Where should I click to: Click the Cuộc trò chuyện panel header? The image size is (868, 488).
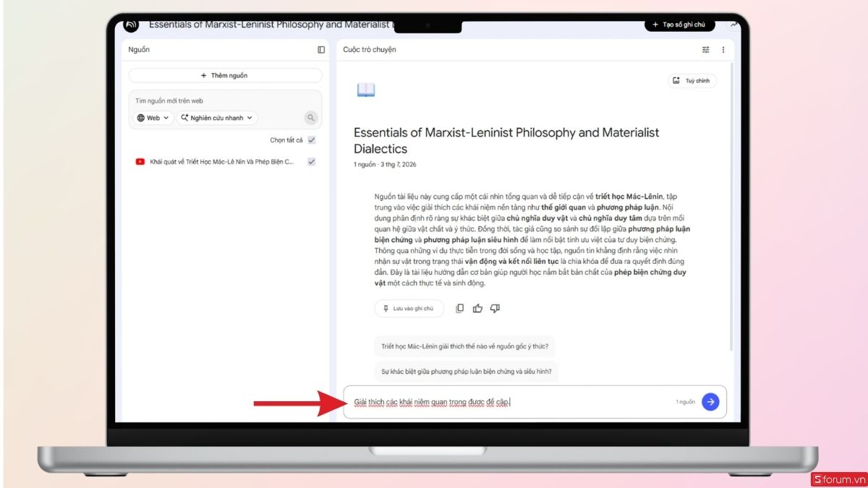370,50
